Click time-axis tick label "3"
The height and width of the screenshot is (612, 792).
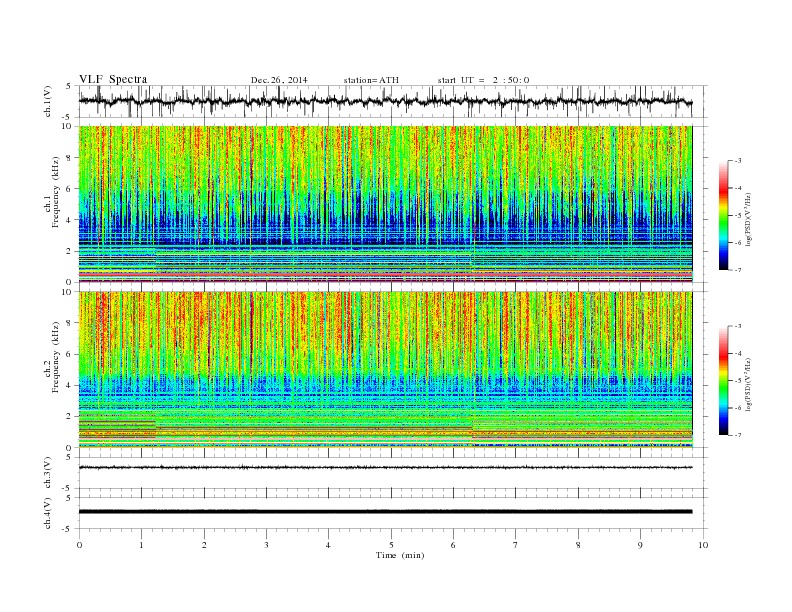click(x=266, y=545)
